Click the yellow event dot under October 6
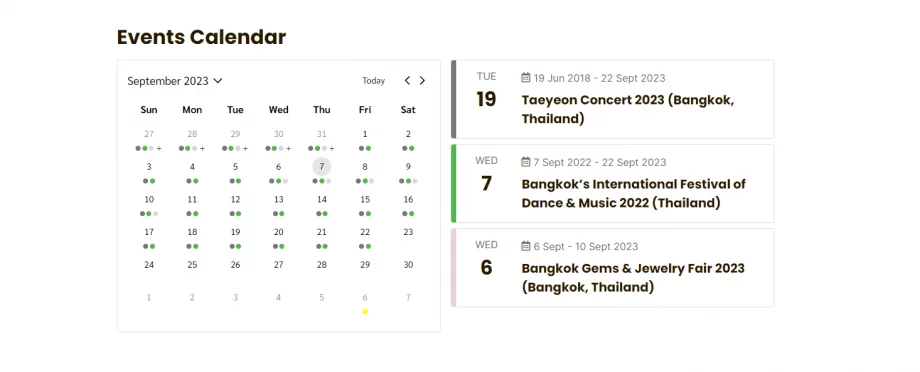The image size is (920, 372). tap(365, 312)
